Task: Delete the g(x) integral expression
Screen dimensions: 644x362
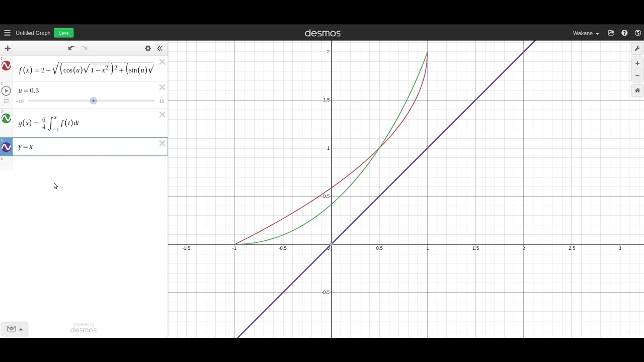Action: (162, 115)
